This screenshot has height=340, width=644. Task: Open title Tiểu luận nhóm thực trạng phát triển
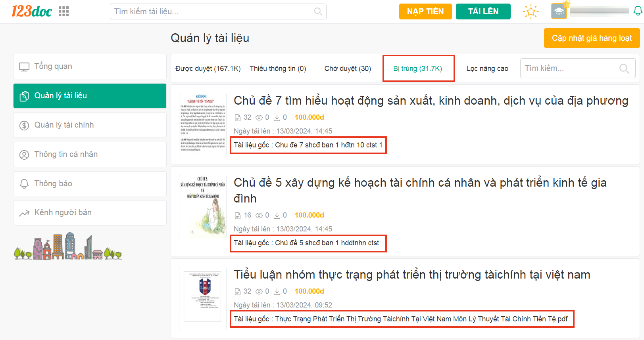point(412,275)
